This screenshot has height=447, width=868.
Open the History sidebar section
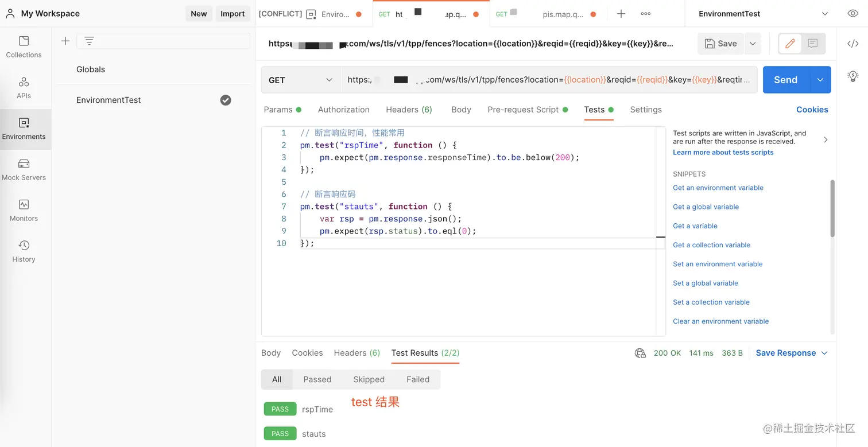point(24,251)
